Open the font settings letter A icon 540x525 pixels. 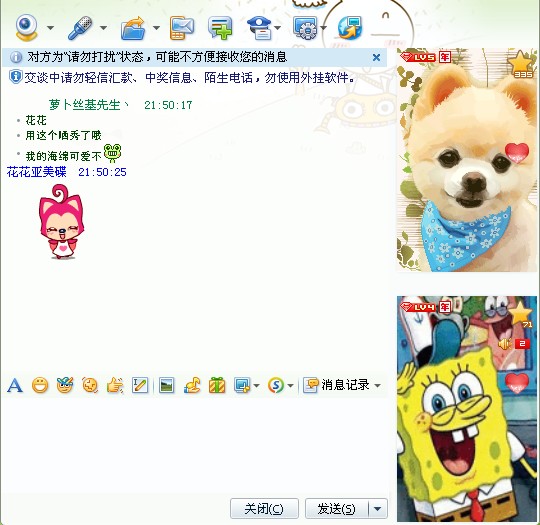[15, 385]
